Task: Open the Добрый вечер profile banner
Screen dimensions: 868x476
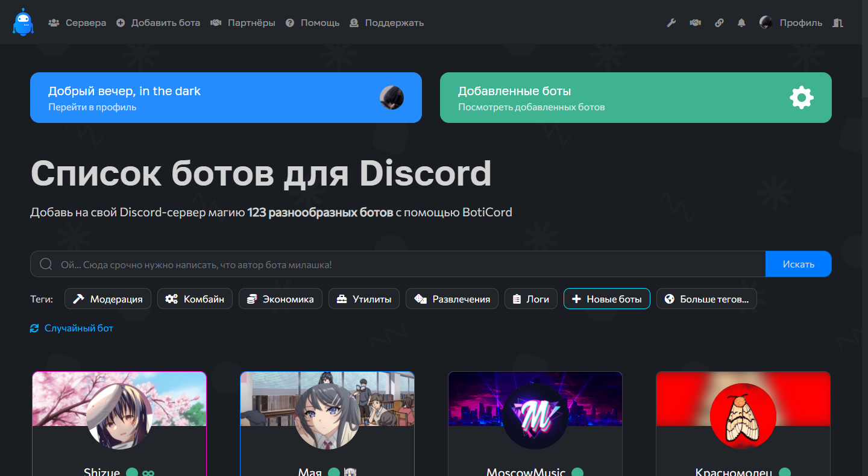Action: (x=226, y=98)
